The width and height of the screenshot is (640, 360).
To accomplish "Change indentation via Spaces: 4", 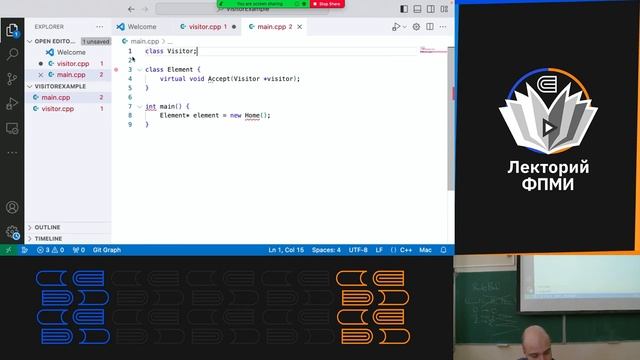I will click(326, 250).
